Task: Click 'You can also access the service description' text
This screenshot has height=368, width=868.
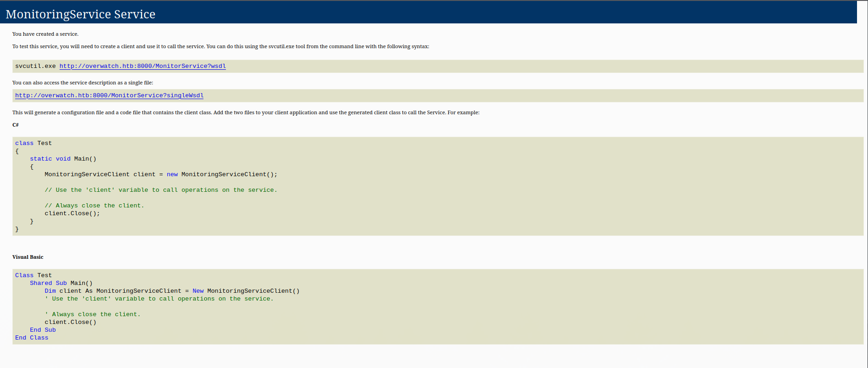Action: [x=83, y=83]
